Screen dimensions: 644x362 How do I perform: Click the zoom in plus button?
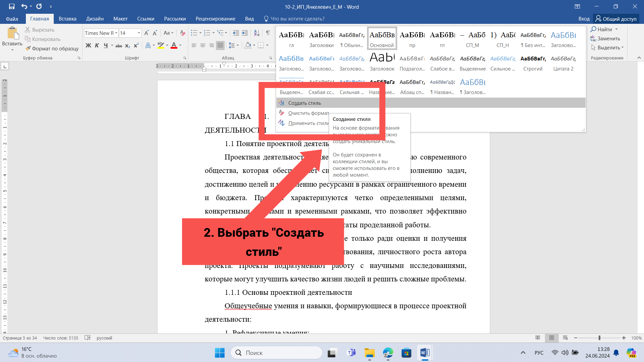click(x=624, y=338)
